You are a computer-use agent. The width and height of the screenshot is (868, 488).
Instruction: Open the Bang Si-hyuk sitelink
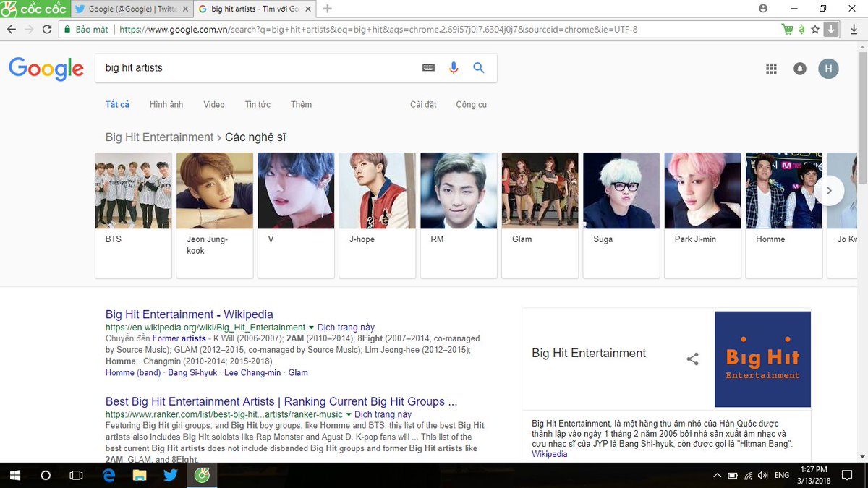coord(192,373)
